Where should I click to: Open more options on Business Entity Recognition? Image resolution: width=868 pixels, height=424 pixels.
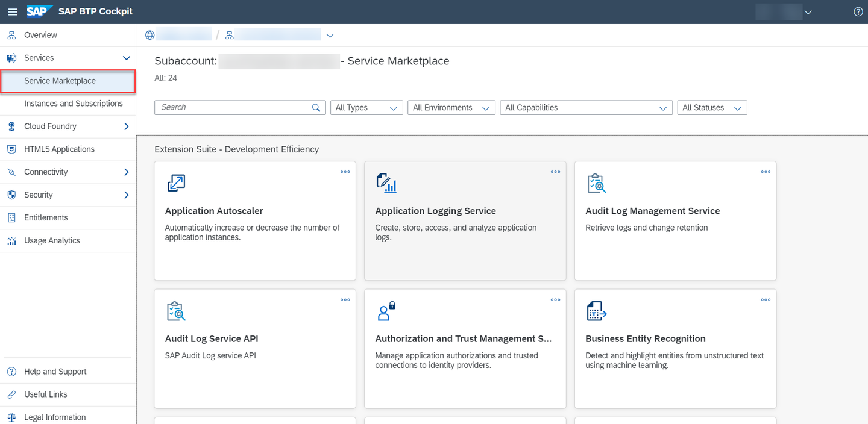[766, 299]
